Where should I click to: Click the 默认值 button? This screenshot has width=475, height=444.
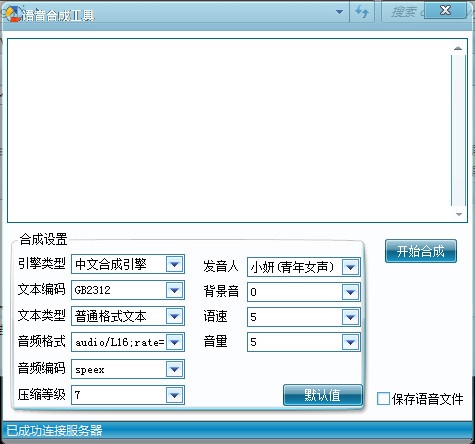[323, 395]
